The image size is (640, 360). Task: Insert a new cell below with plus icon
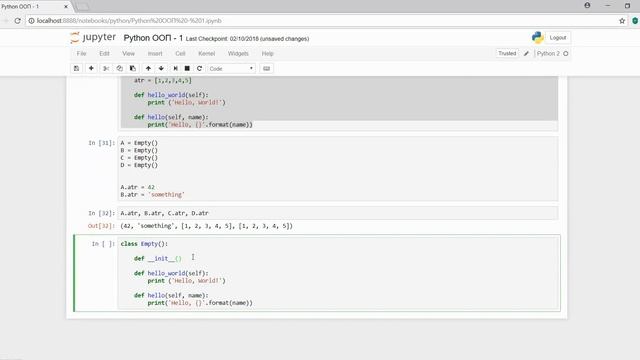(x=91, y=69)
